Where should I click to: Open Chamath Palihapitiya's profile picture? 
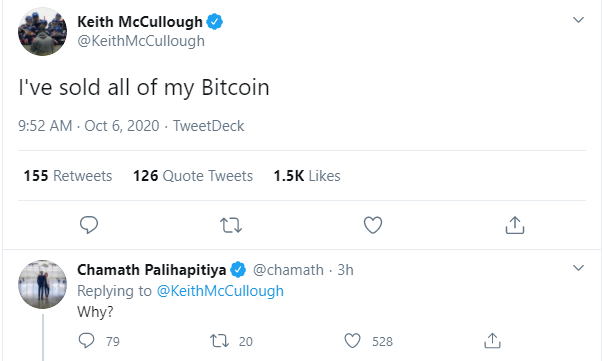point(42,284)
